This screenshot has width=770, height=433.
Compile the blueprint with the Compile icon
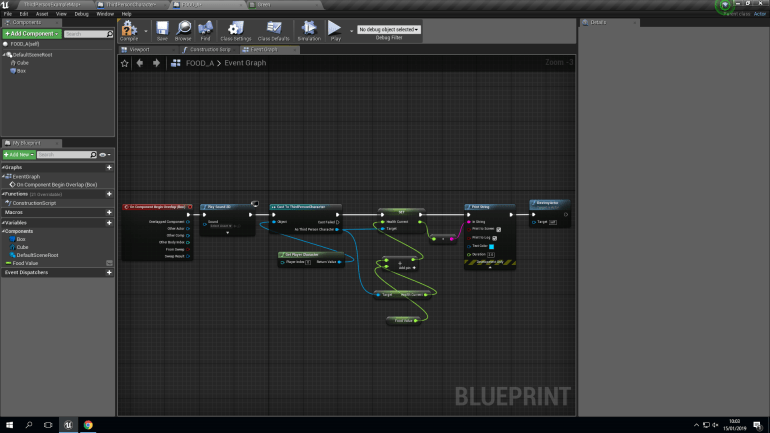[129, 28]
